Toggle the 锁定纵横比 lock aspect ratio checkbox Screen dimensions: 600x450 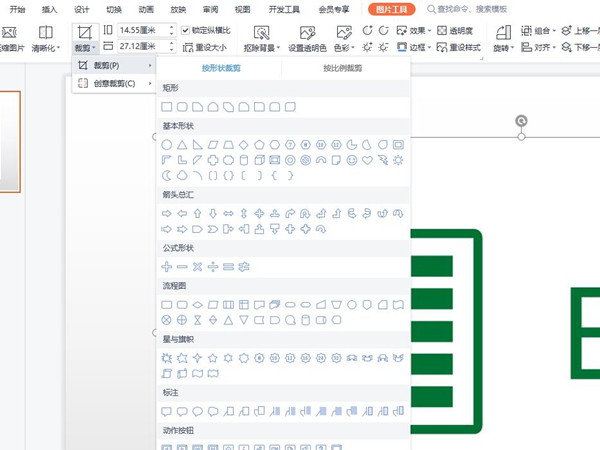coord(187,31)
